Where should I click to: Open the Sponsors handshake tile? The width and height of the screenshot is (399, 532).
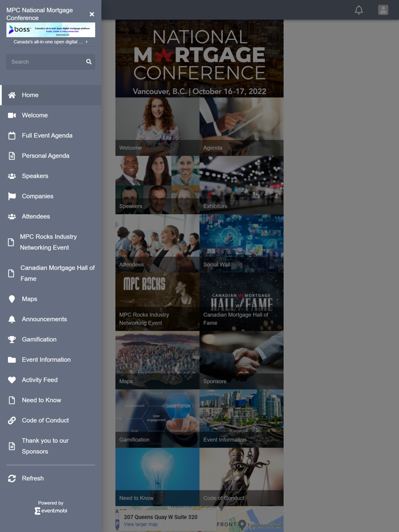click(x=242, y=360)
